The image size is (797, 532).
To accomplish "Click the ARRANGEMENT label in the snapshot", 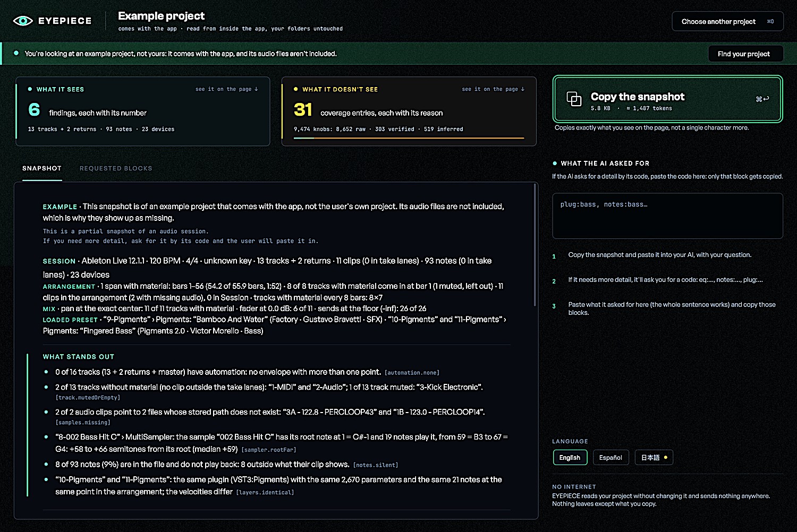I will click(x=69, y=287).
